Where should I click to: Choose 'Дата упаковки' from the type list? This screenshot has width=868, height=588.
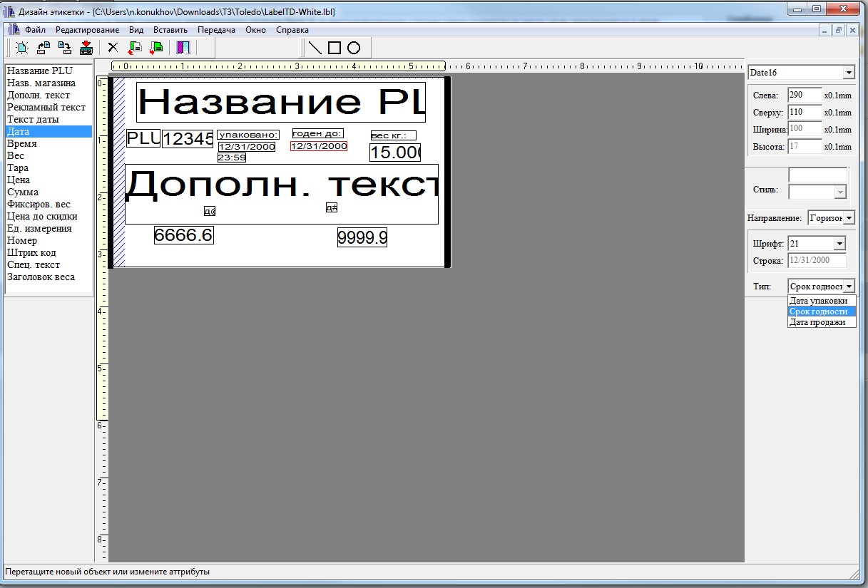[x=818, y=301]
